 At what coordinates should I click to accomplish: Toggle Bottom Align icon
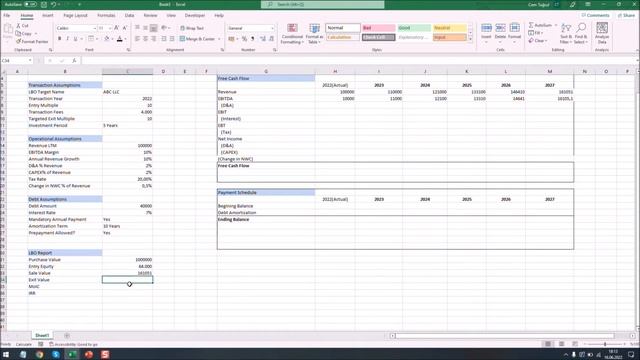pyautogui.click(x=153, y=28)
